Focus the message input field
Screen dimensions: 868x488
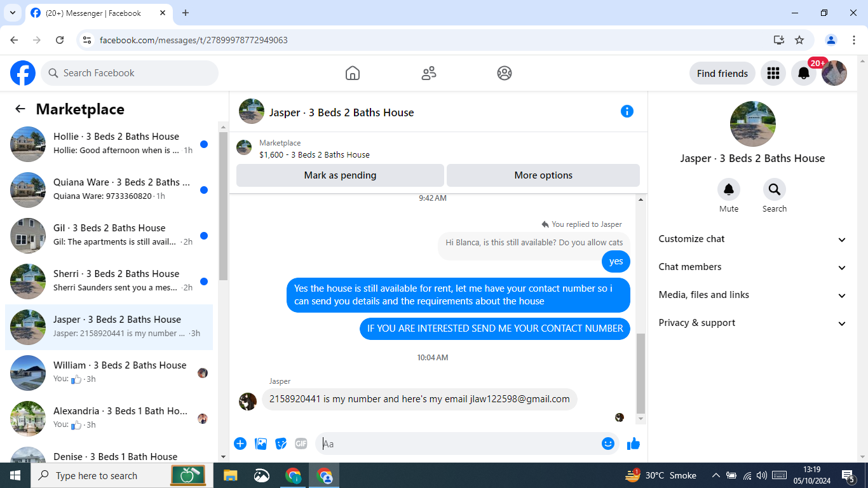[467, 444]
